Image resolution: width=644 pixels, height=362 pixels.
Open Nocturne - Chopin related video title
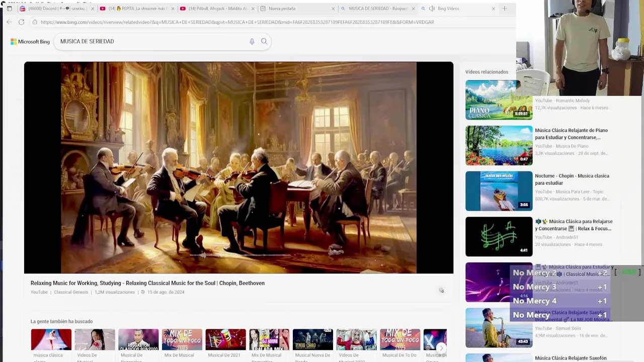[x=572, y=179]
